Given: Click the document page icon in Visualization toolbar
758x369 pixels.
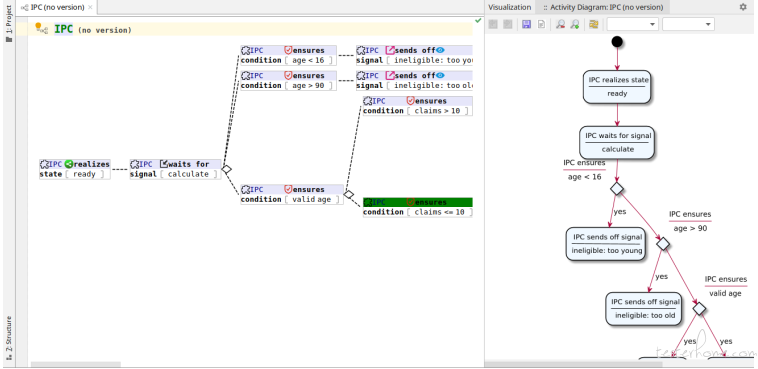Looking at the screenshot, I should [541, 24].
